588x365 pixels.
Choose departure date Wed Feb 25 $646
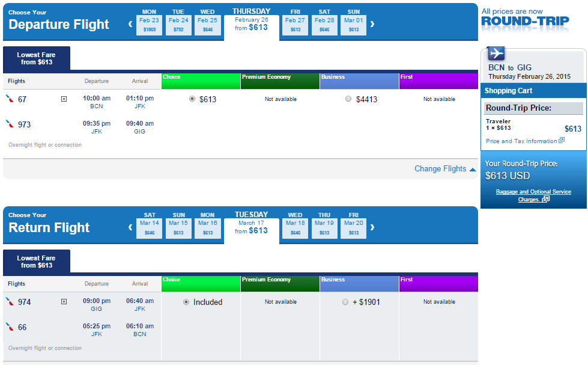(208, 25)
